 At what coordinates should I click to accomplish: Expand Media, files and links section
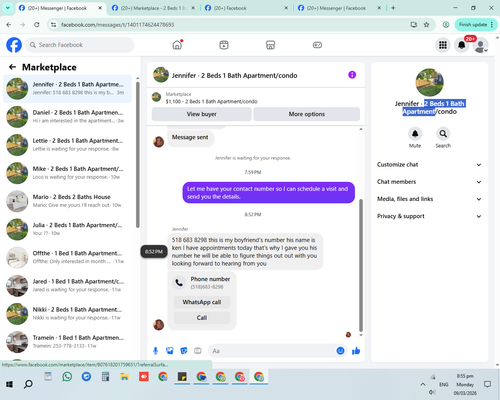point(429,199)
